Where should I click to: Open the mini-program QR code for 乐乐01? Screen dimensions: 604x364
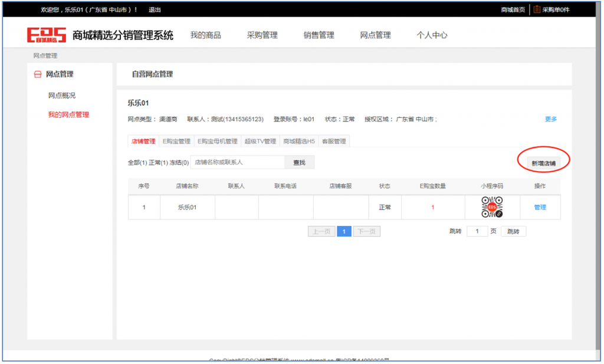click(x=492, y=207)
